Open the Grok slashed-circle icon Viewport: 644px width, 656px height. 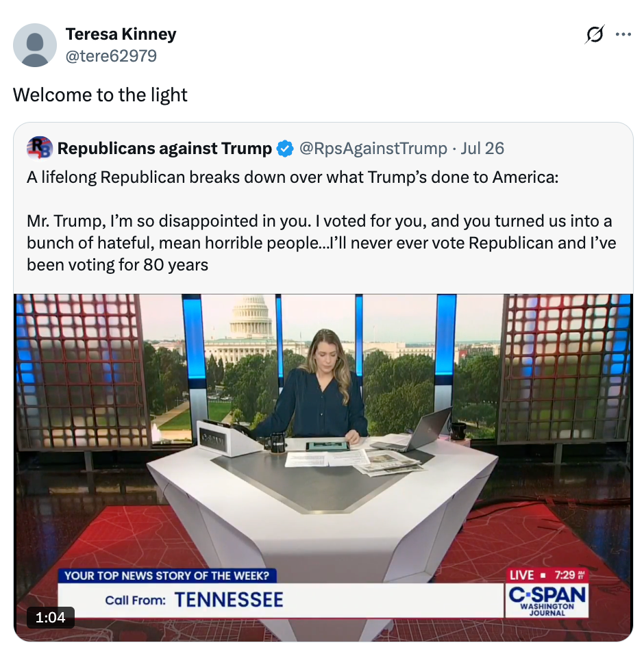(x=594, y=34)
